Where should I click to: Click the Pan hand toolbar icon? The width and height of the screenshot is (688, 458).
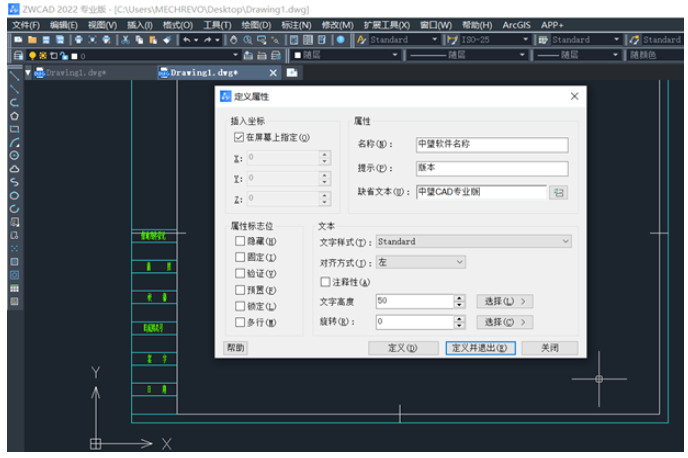coord(233,40)
